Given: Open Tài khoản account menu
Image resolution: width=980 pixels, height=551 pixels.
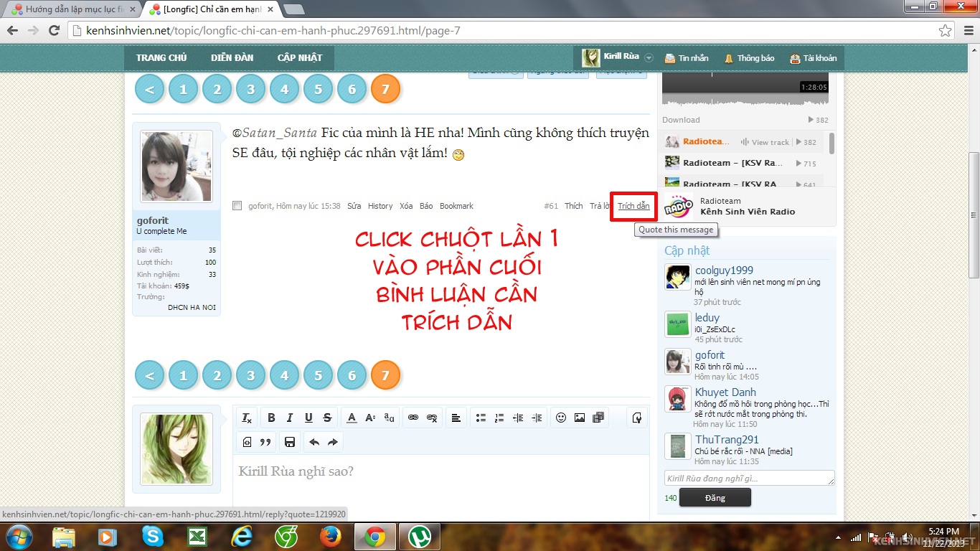Looking at the screenshot, I should coord(814,58).
